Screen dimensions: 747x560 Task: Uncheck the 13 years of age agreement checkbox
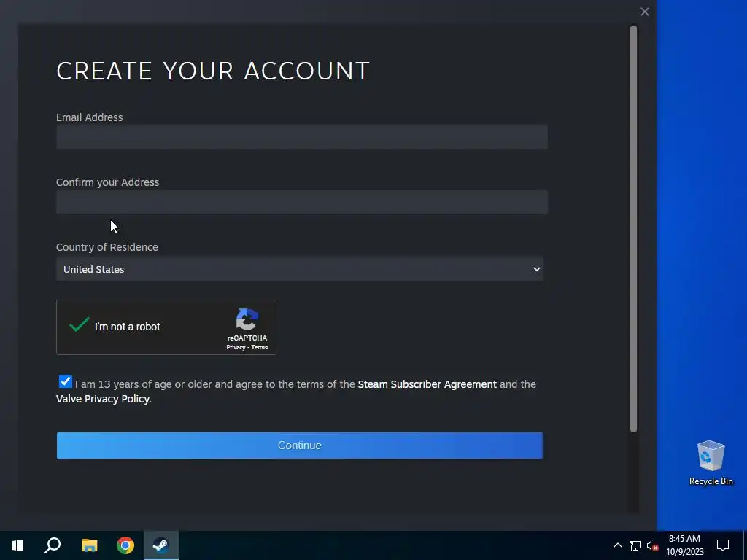pos(65,381)
